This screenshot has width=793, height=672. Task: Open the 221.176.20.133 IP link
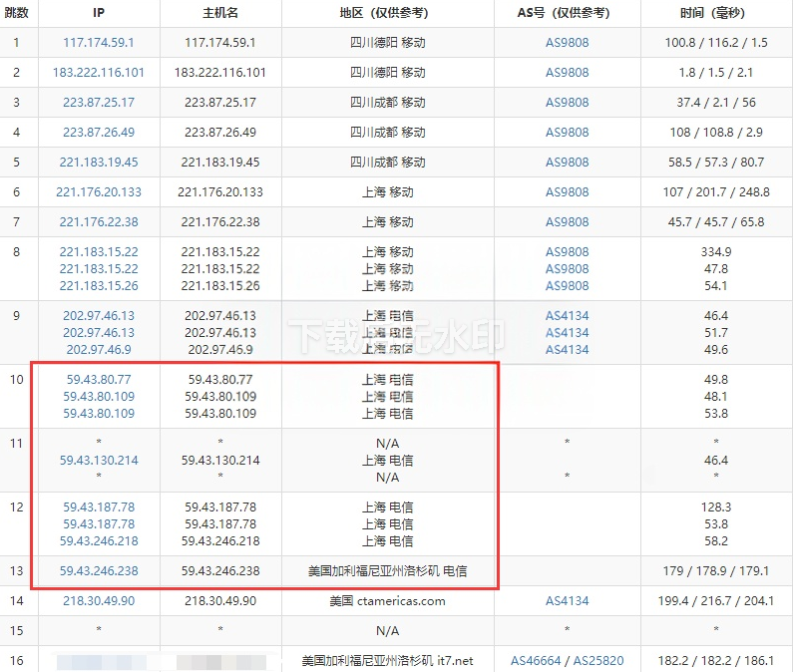tap(98, 192)
